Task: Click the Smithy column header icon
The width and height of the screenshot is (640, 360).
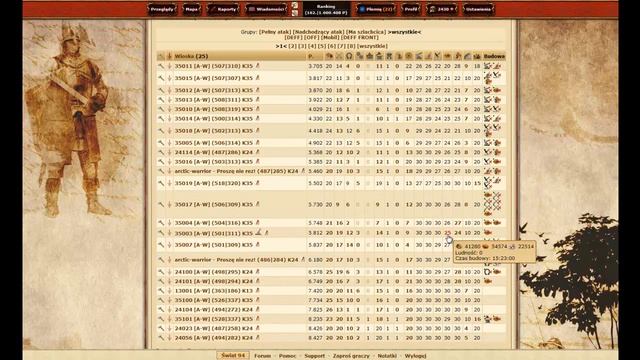Action: click(x=379, y=56)
